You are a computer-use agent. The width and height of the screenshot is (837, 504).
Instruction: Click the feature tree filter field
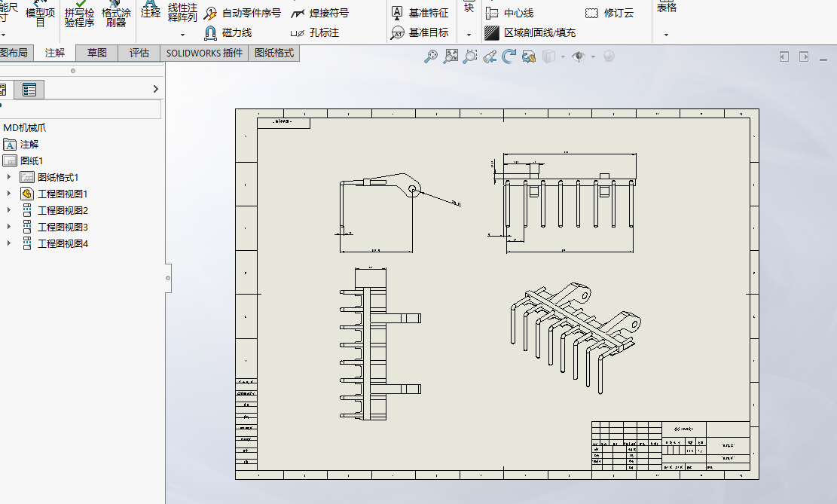point(81,109)
